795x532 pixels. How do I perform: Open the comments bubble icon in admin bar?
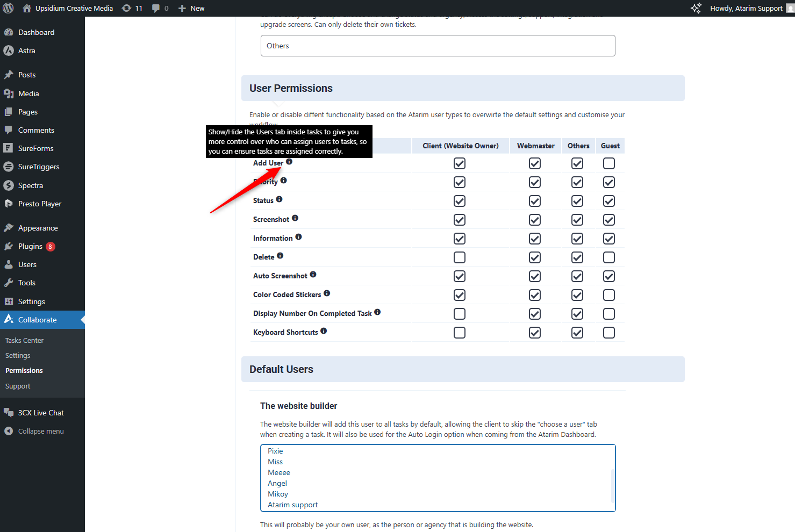coord(156,8)
